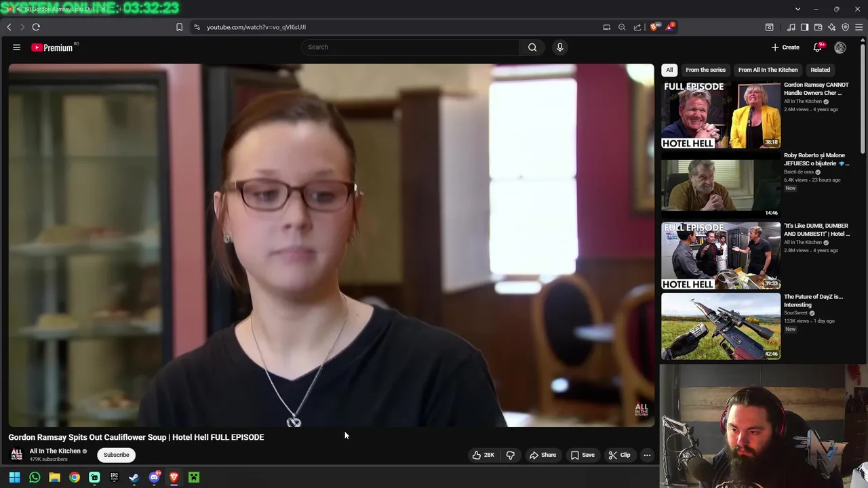Click the Create button

(x=785, y=47)
